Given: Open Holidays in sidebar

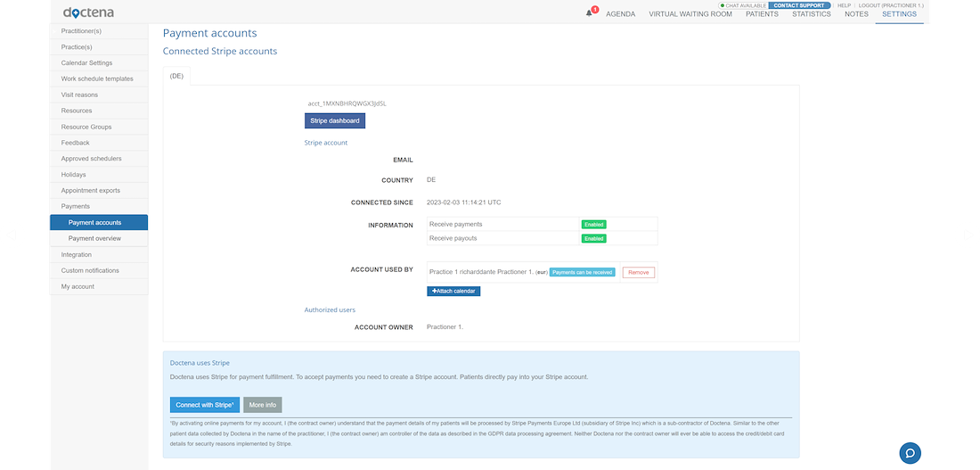Looking at the screenshot, I should pos(99,175).
